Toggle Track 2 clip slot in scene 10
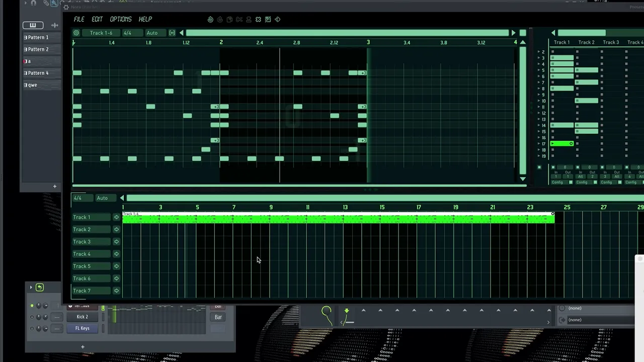 pyautogui.click(x=587, y=101)
